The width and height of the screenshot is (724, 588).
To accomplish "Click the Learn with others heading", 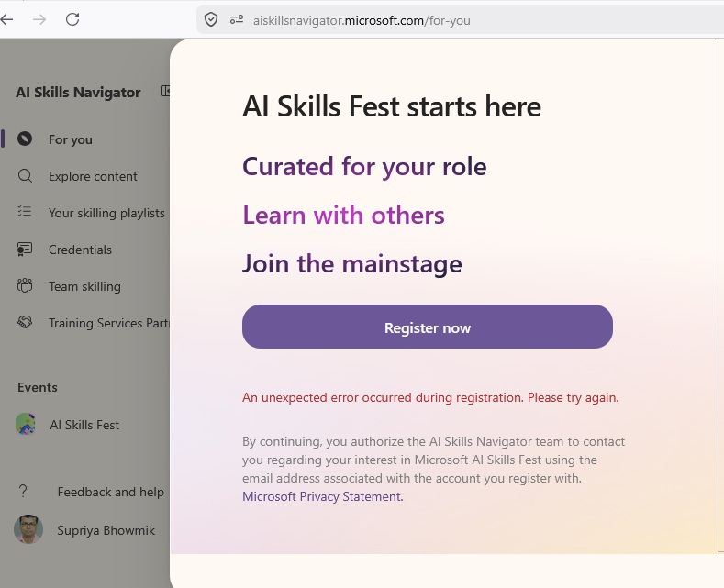I will tap(343, 215).
